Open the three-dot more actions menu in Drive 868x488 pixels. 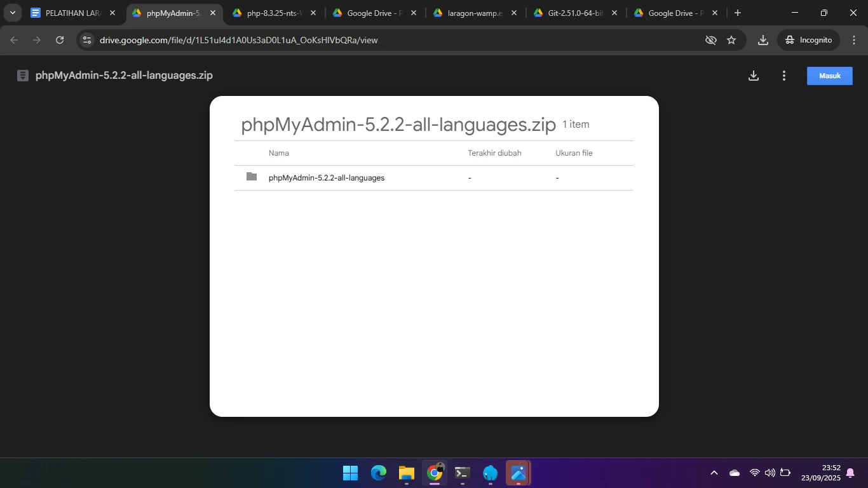tap(783, 76)
